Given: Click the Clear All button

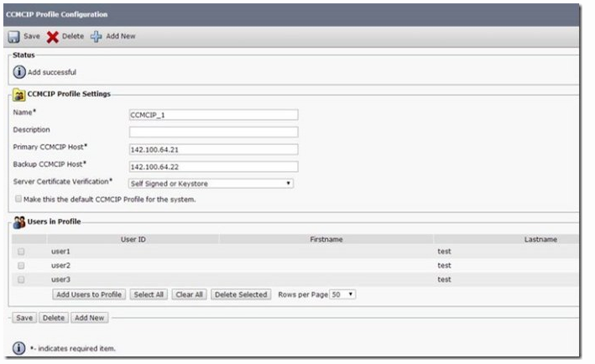Looking at the screenshot, I should pos(190,294).
